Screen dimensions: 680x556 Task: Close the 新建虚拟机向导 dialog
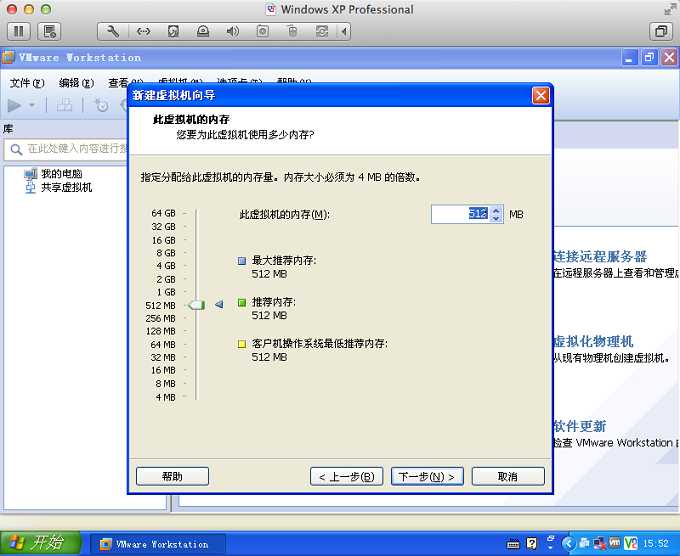(x=540, y=95)
